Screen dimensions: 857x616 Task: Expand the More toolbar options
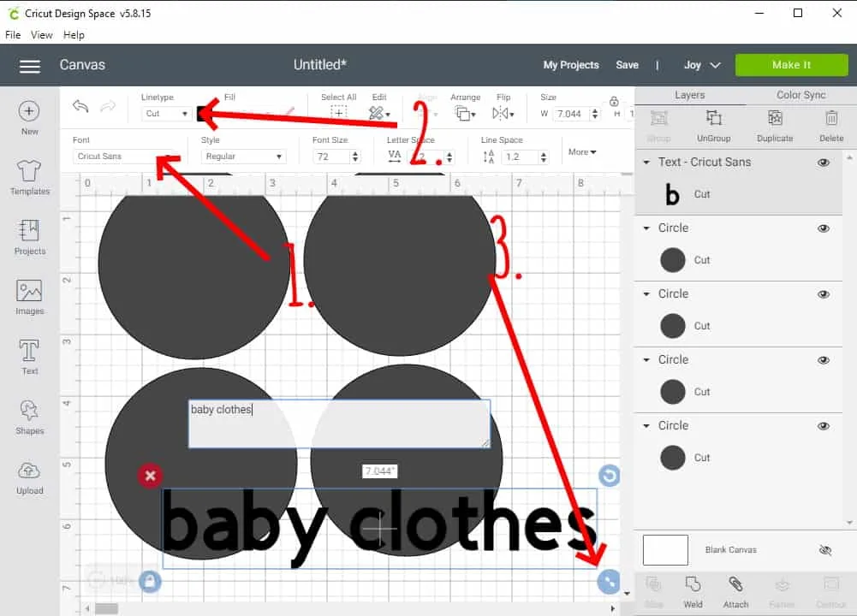click(x=582, y=151)
